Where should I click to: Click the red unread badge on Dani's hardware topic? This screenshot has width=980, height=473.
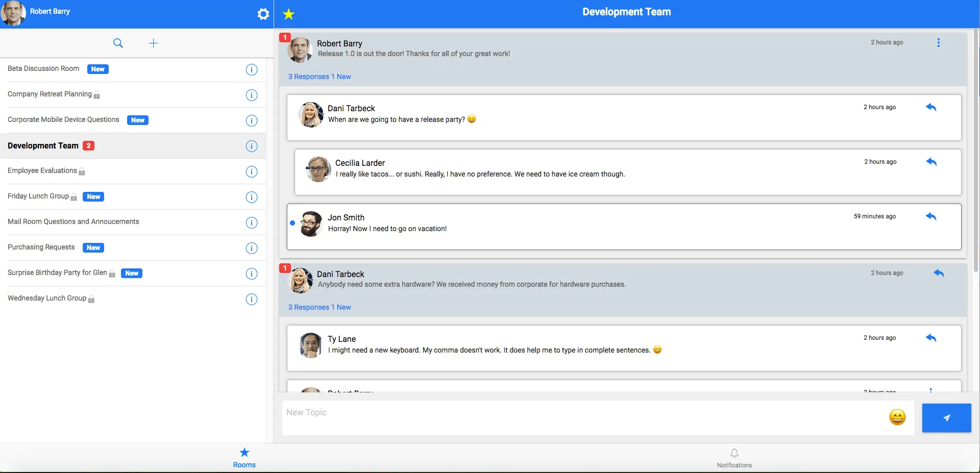coord(285,268)
